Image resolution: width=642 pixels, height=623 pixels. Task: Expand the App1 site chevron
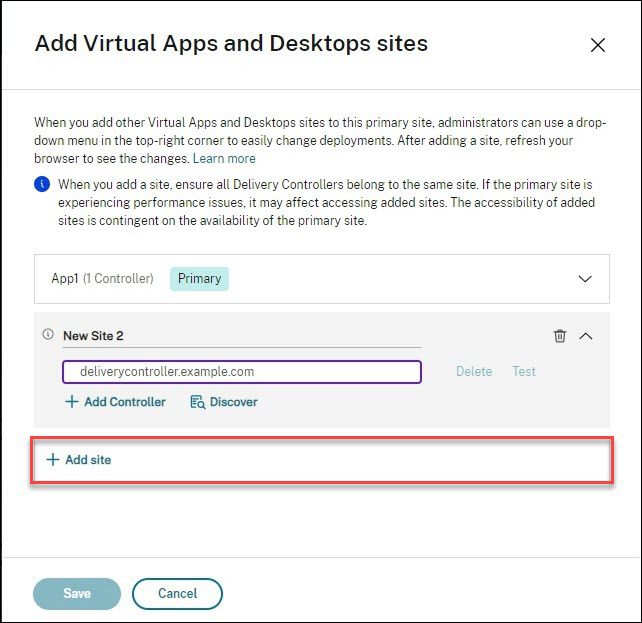pos(586,279)
